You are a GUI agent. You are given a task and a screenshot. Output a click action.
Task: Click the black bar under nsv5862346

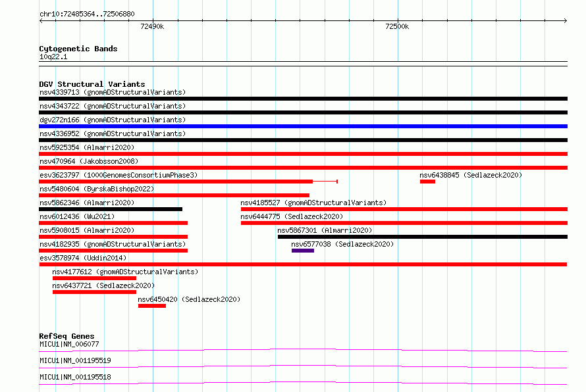point(111,209)
